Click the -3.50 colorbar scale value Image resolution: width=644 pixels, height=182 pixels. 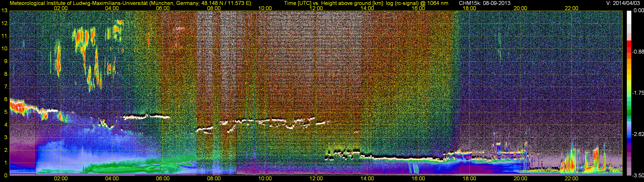pos(638,176)
